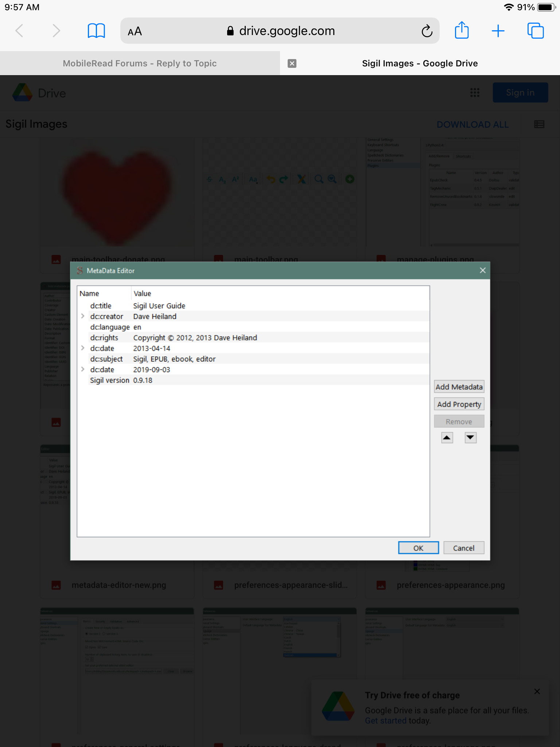This screenshot has height=747, width=560.
Task: Click the Value column header
Action: [280, 293]
